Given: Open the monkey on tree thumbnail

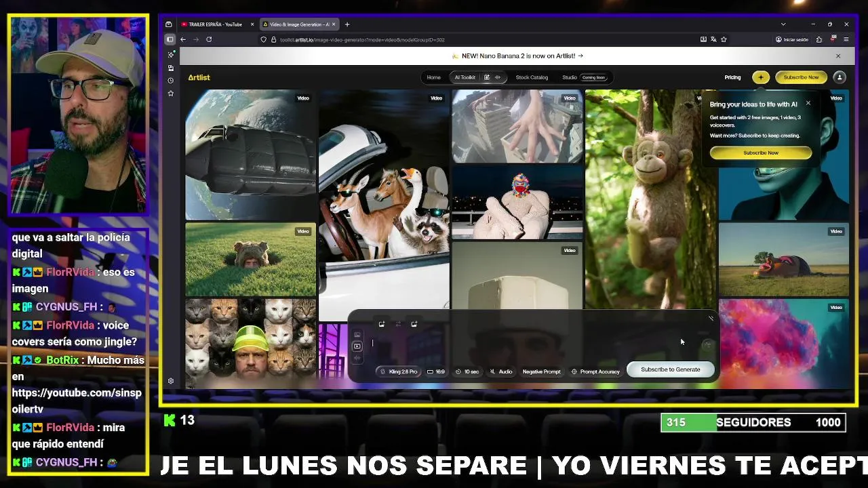Looking at the screenshot, I should [x=650, y=199].
